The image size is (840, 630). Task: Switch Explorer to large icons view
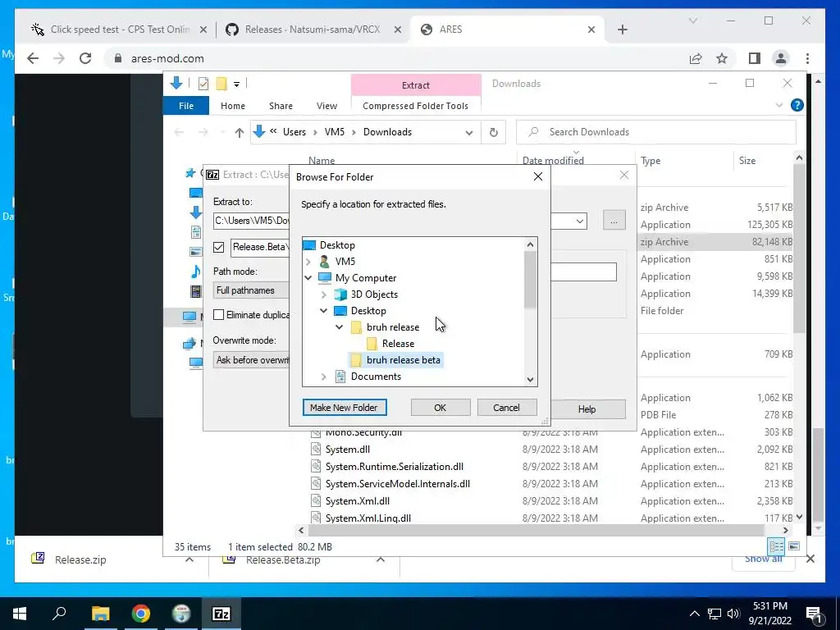[x=794, y=546]
